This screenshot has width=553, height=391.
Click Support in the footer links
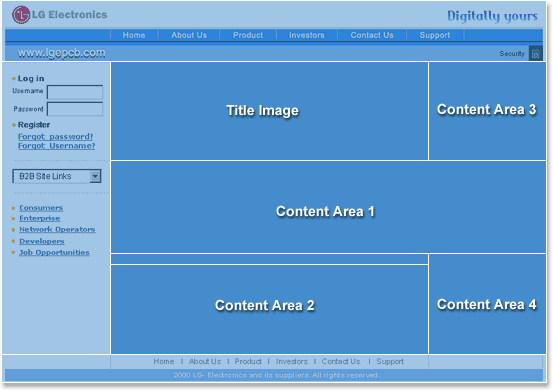tap(390, 361)
